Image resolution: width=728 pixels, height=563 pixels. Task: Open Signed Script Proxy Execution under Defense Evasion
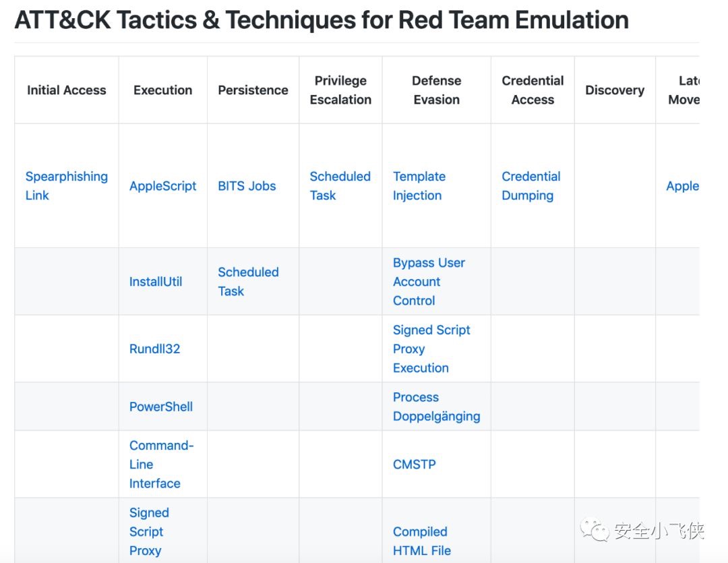pos(431,349)
